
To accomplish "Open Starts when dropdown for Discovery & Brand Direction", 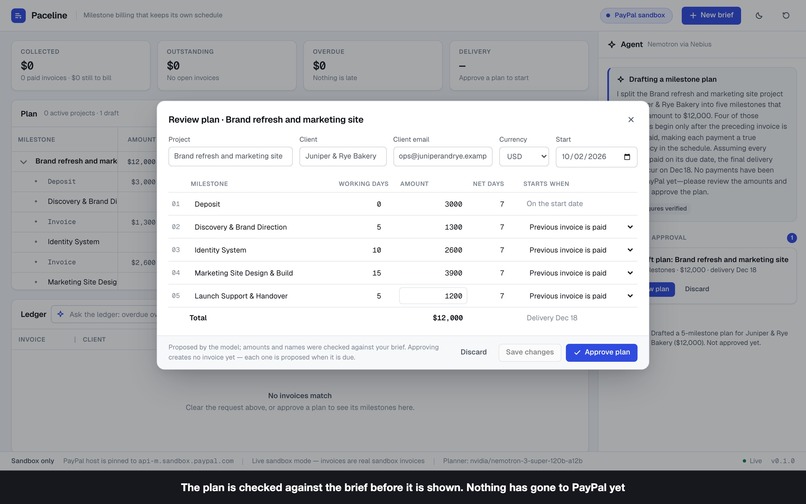I will [x=580, y=227].
